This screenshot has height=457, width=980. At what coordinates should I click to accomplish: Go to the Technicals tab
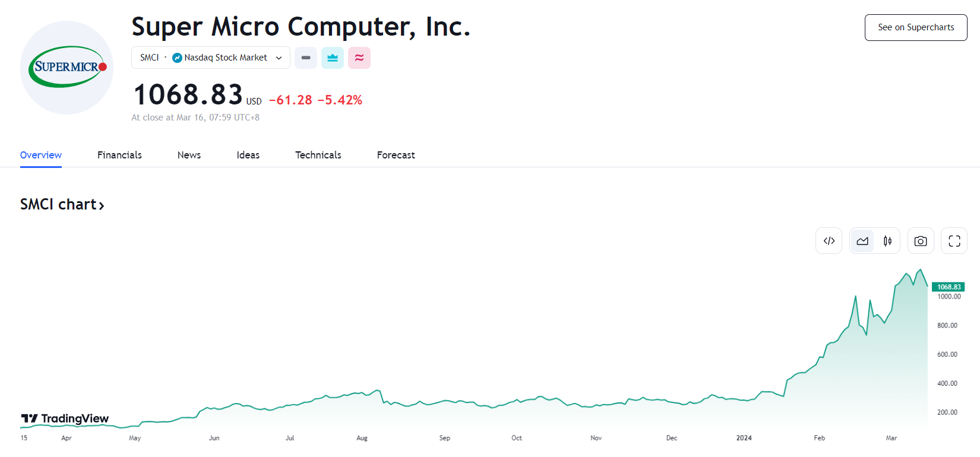[318, 155]
